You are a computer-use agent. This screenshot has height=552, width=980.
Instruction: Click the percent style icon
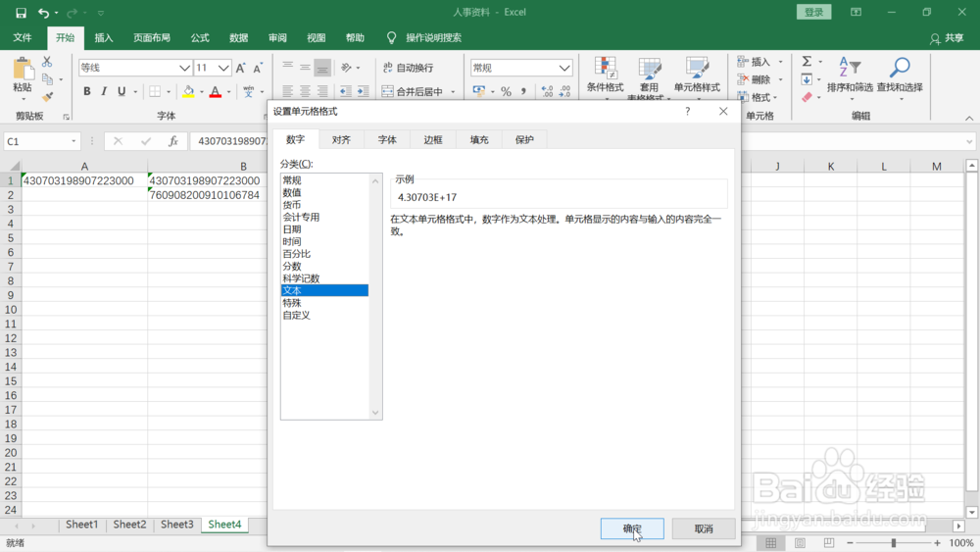506,91
